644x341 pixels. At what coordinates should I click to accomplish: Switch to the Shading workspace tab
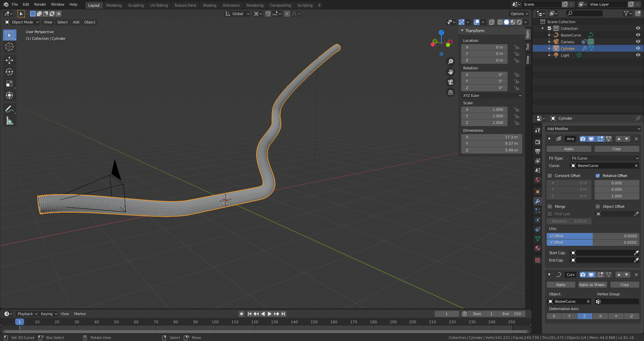tap(209, 5)
